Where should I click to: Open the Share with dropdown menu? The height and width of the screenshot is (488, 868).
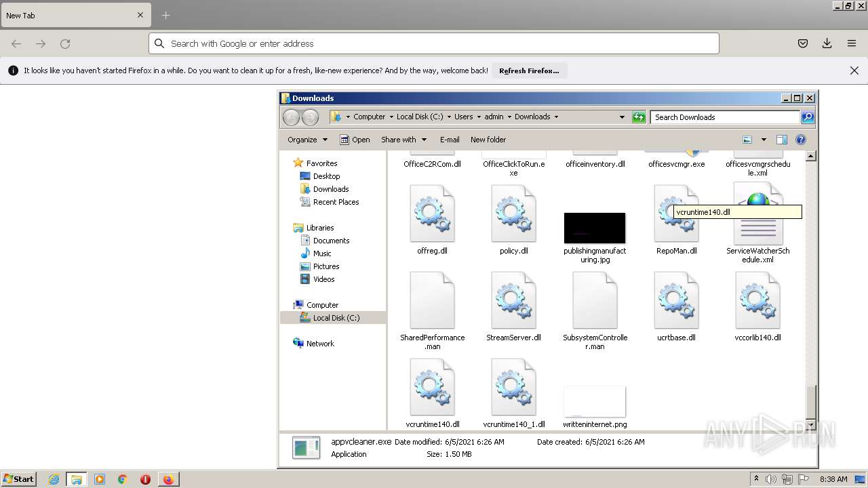pyautogui.click(x=403, y=140)
